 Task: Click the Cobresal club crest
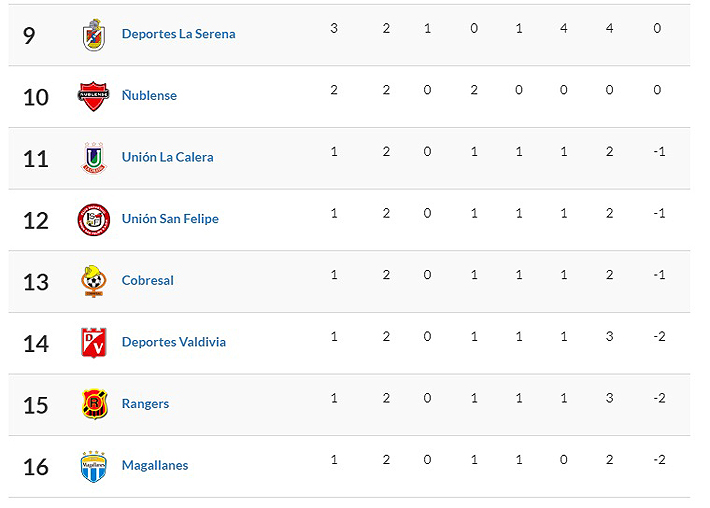point(93,281)
